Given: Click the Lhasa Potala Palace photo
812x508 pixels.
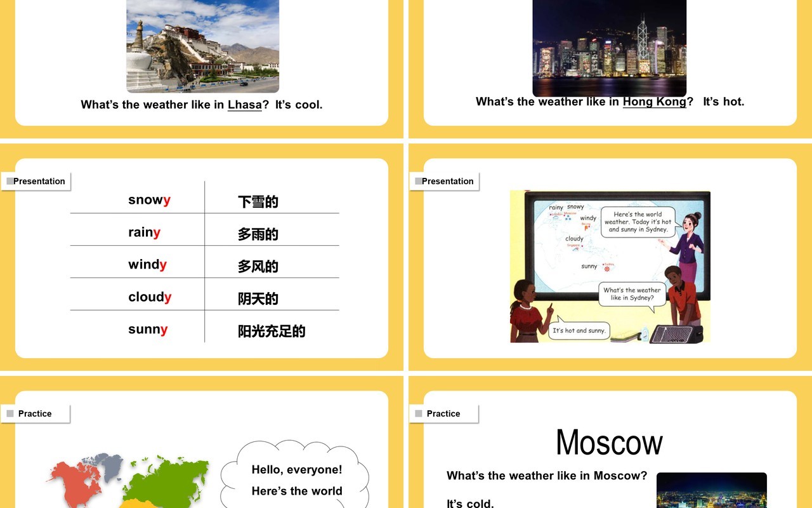Looking at the screenshot, I should click(x=203, y=46).
